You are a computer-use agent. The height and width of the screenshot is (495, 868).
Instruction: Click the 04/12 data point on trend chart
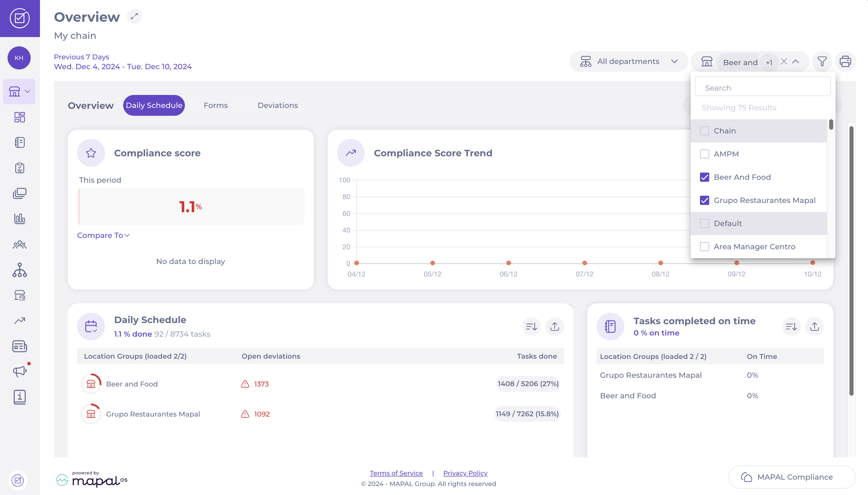click(357, 263)
